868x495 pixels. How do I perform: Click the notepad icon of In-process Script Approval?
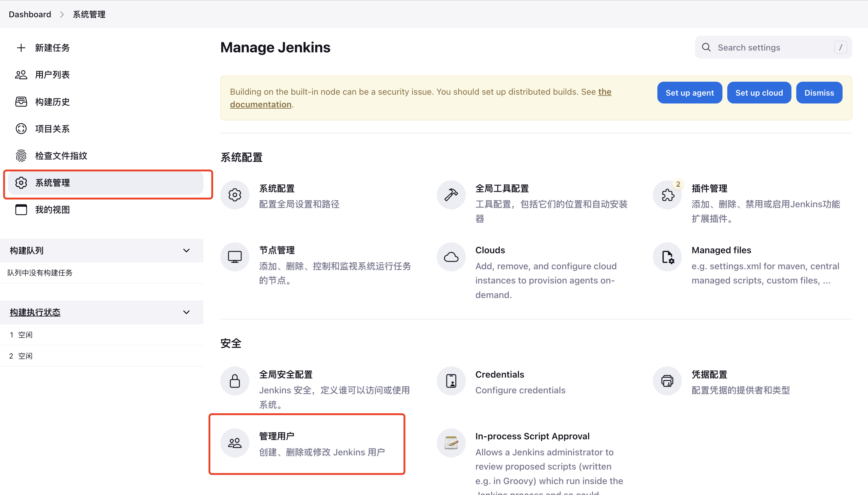click(451, 443)
